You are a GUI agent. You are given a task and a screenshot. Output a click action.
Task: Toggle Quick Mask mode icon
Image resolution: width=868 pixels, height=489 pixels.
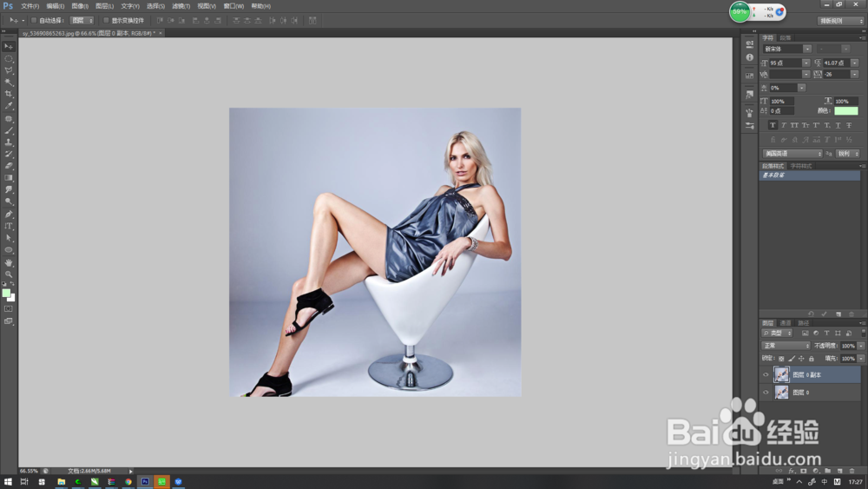point(9,309)
